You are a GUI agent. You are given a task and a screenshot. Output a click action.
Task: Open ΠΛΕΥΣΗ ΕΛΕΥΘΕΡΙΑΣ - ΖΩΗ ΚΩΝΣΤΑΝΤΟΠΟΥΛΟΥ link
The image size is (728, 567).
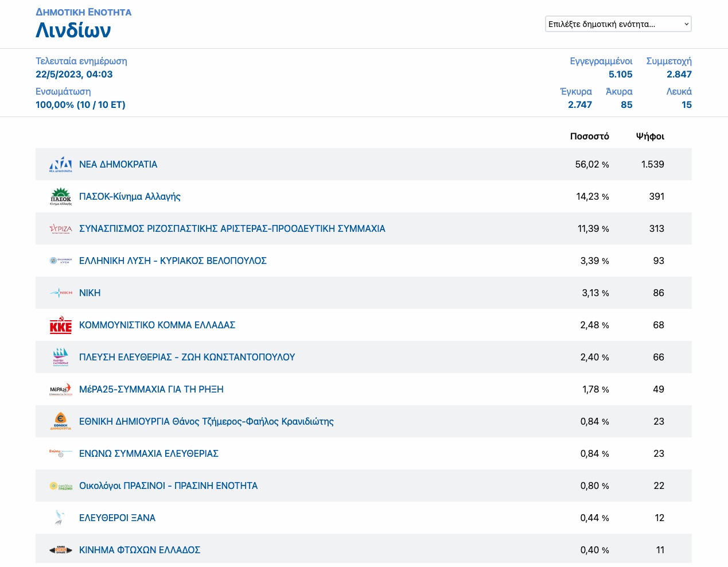pyautogui.click(x=187, y=357)
